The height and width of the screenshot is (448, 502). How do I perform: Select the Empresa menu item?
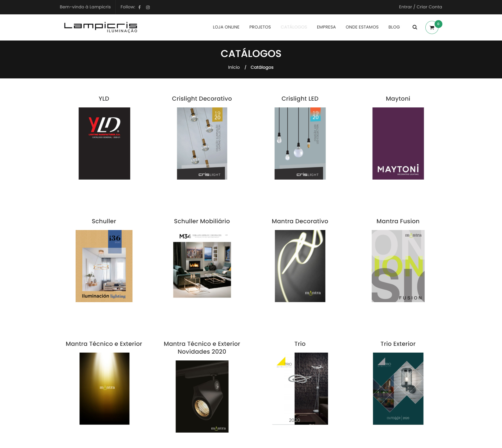click(x=326, y=27)
